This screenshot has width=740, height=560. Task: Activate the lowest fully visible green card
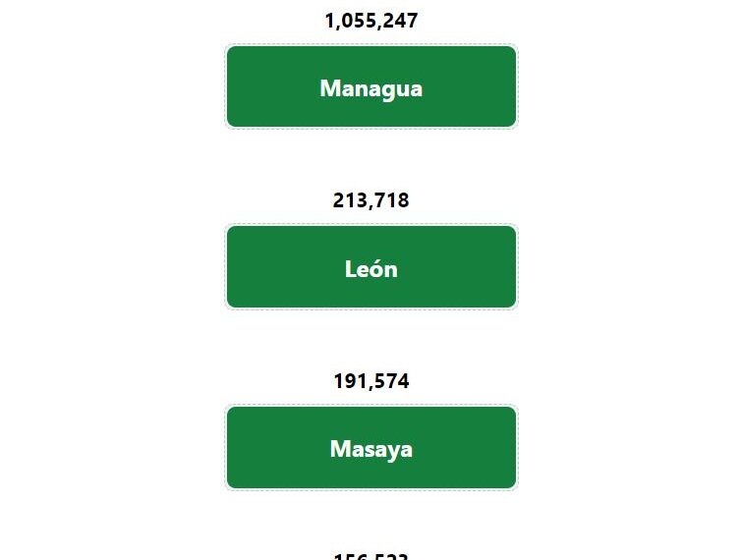371,448
